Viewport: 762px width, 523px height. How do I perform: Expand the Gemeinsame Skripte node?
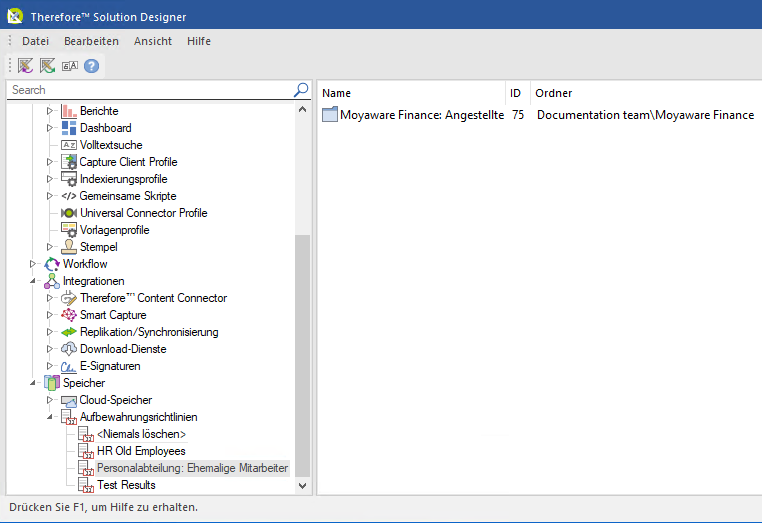50,196
